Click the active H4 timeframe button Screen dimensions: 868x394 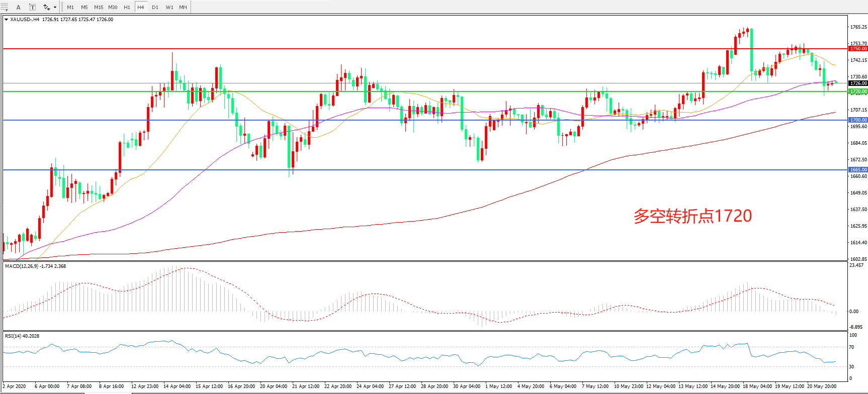141,7
